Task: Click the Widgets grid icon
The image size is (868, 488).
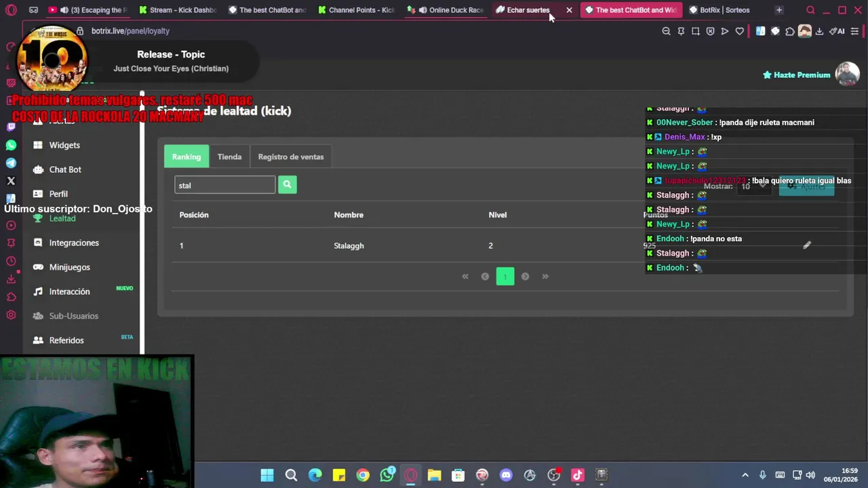Action: point(38,145)
